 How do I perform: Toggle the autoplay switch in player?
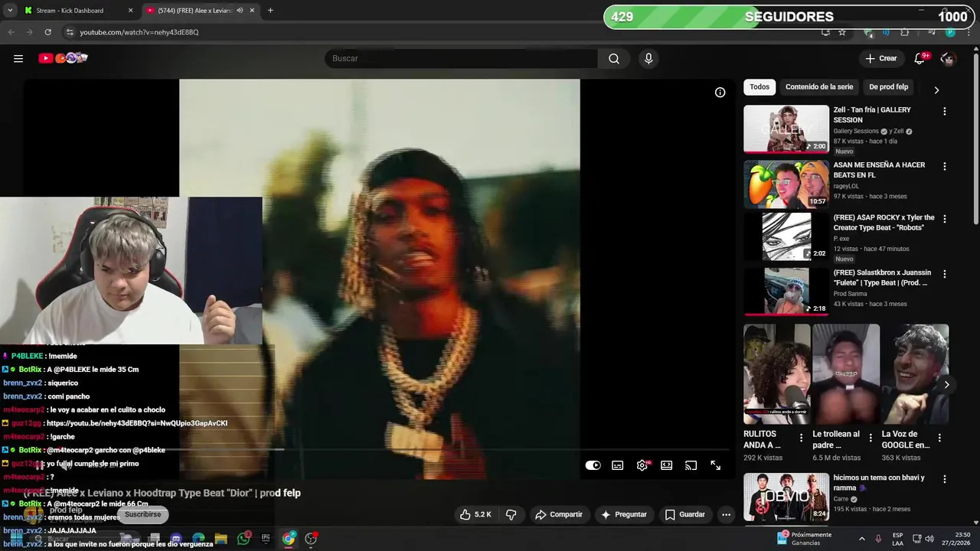tap(593, 465)
